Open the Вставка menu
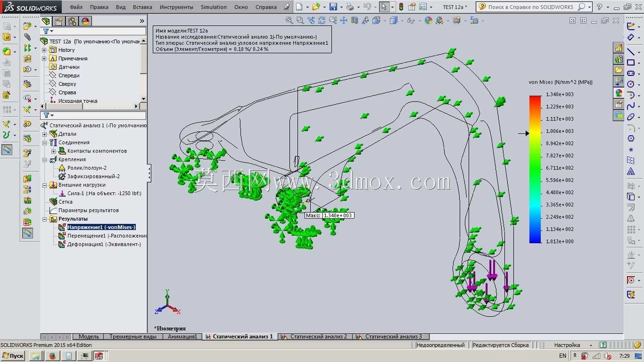Viewport: 644px width, 362px height. click(142, 7)
